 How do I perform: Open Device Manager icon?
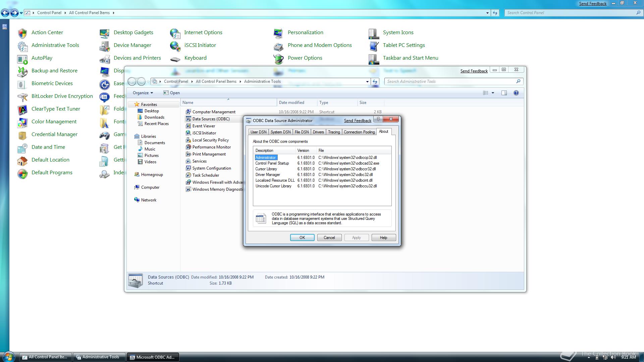[x=105, y=46]
